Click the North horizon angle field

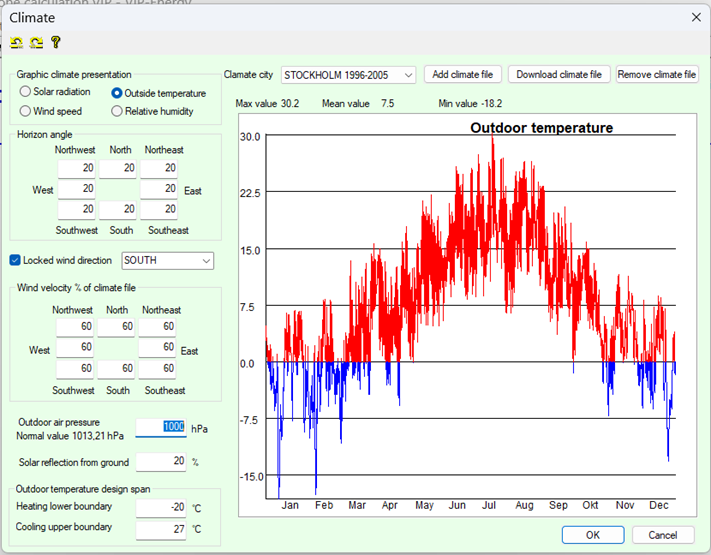click(119, 168)
